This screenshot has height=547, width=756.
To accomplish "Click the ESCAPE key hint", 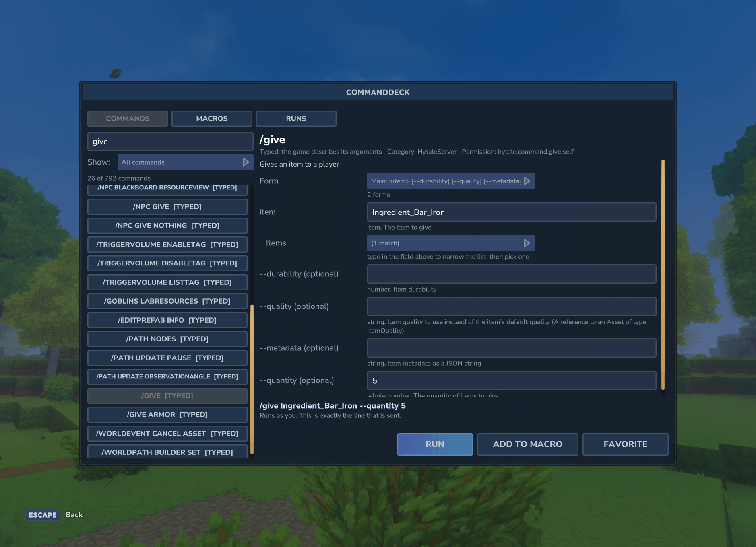I will click(x=43, y=515).
